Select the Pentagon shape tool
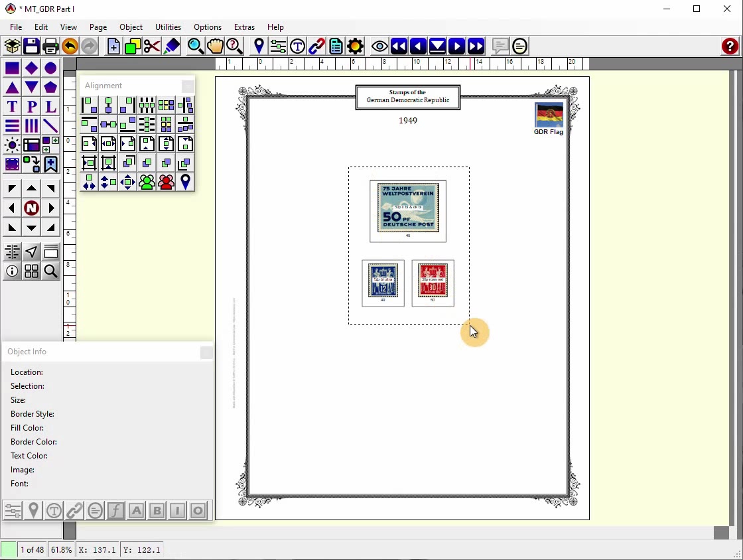 (x=50, y=88)
